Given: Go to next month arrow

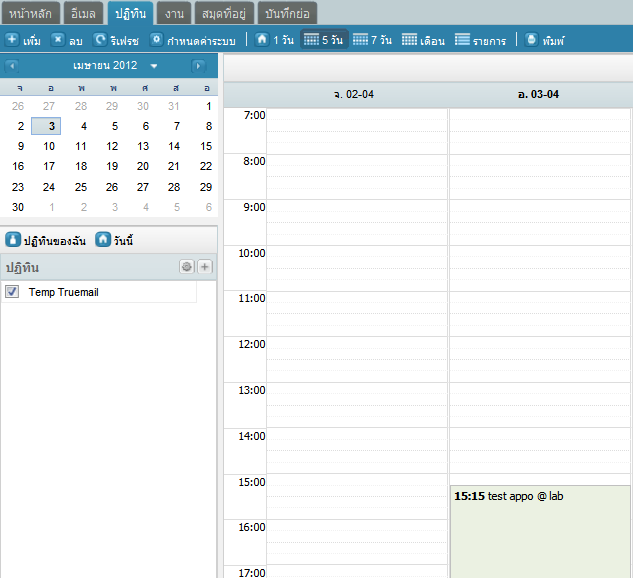Looking at the screenshot, I should [x=198, y=66].
